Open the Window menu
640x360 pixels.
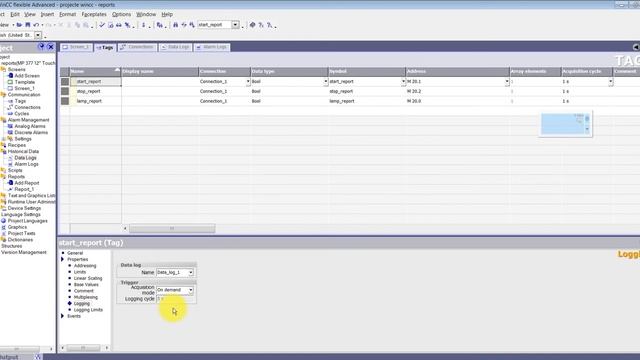point(146,14)
